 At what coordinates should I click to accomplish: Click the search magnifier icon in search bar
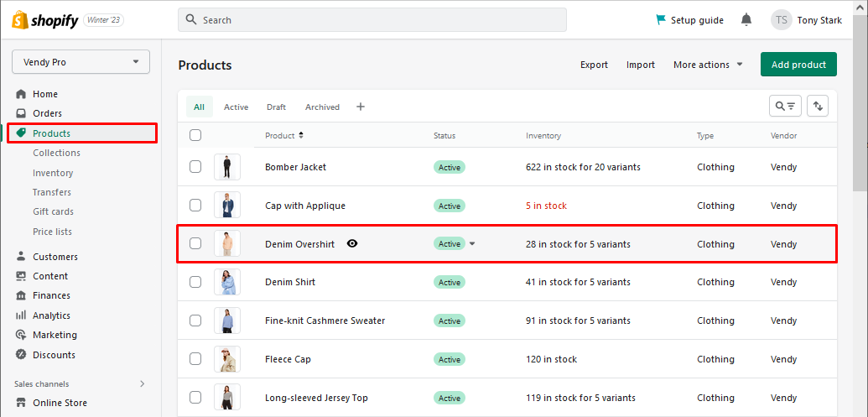point(191,20)
